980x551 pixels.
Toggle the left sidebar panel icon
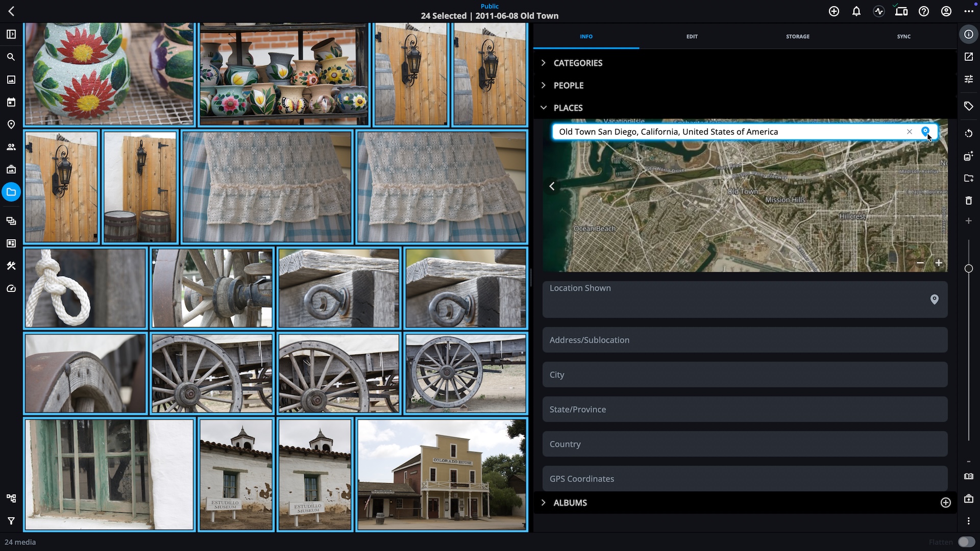[11, 34]
